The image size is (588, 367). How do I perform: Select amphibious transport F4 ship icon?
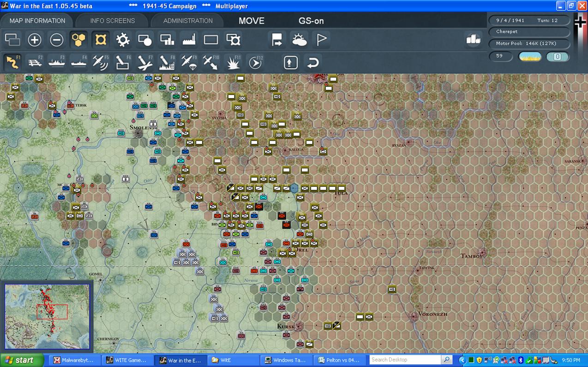79,62
